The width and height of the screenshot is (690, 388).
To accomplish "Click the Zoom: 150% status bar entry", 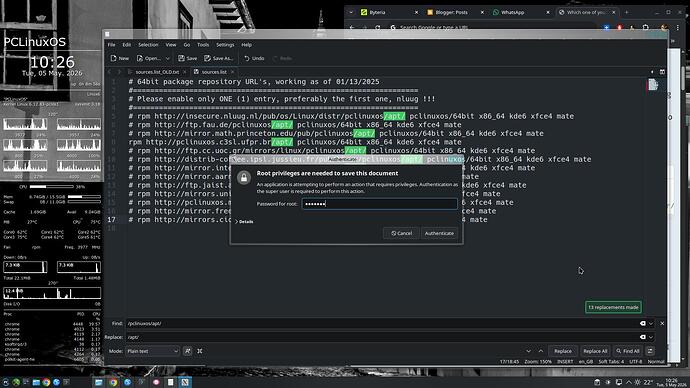I will coord(538,362).
